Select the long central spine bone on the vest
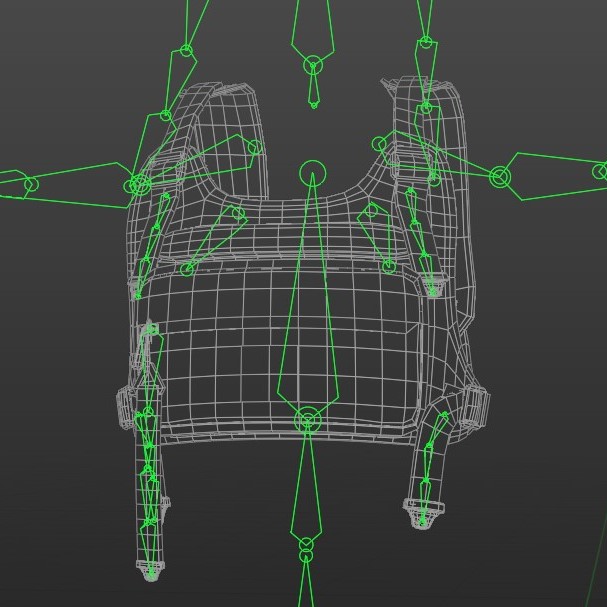 pos(309,294)
